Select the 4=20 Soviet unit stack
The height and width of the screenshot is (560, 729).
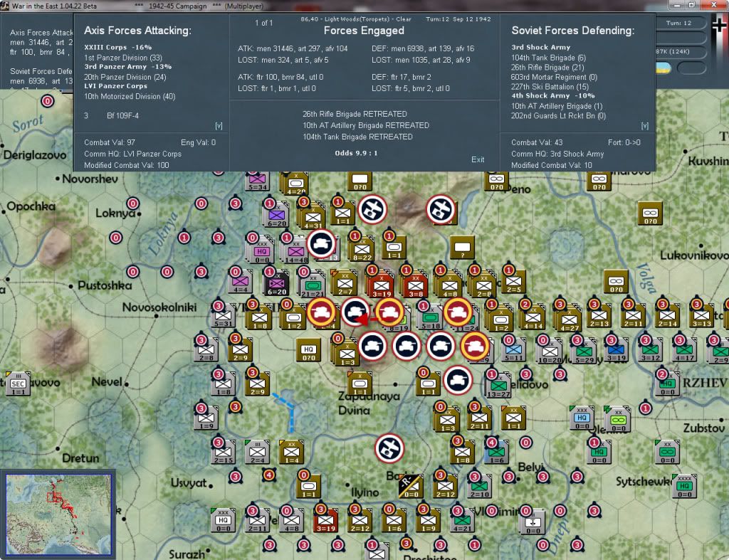click(x=295, y=184)
